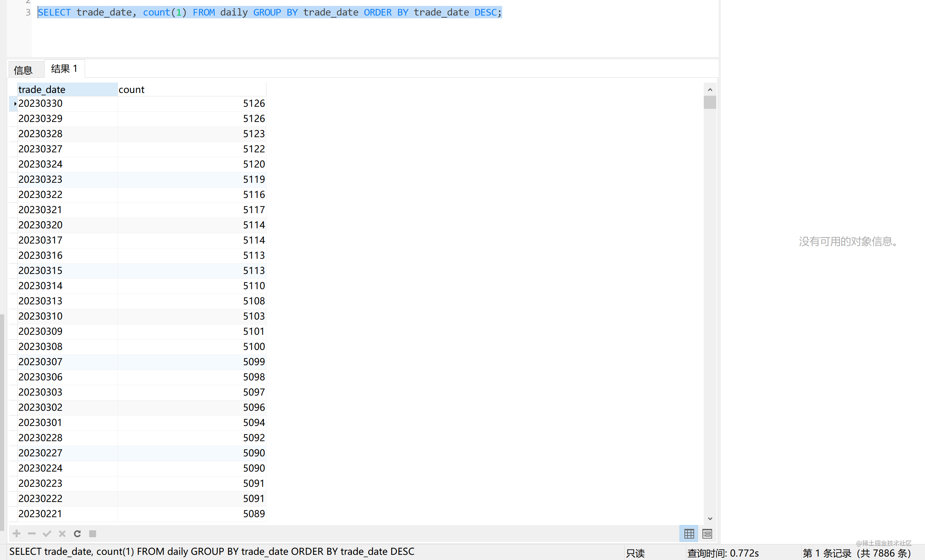Screen dimensions: 925x560
Task: Select the 结果 1 tab
Action: pyautogui.click(x=64, y=69)
